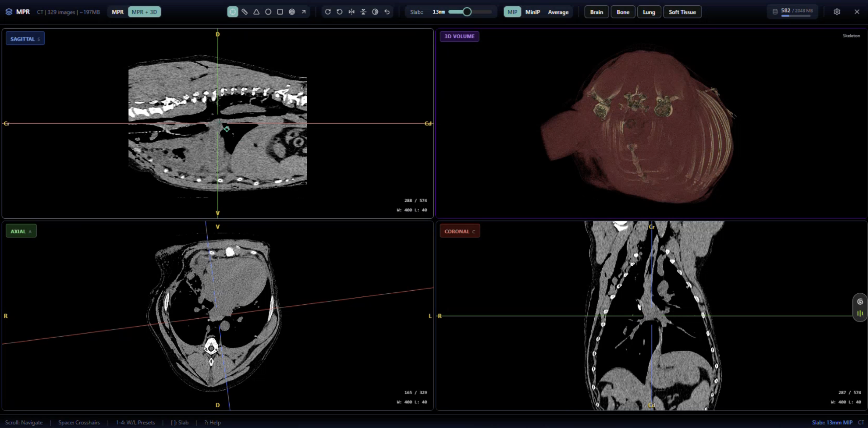
Task: Click the memory database icon
Action: (x=775, y=12)
